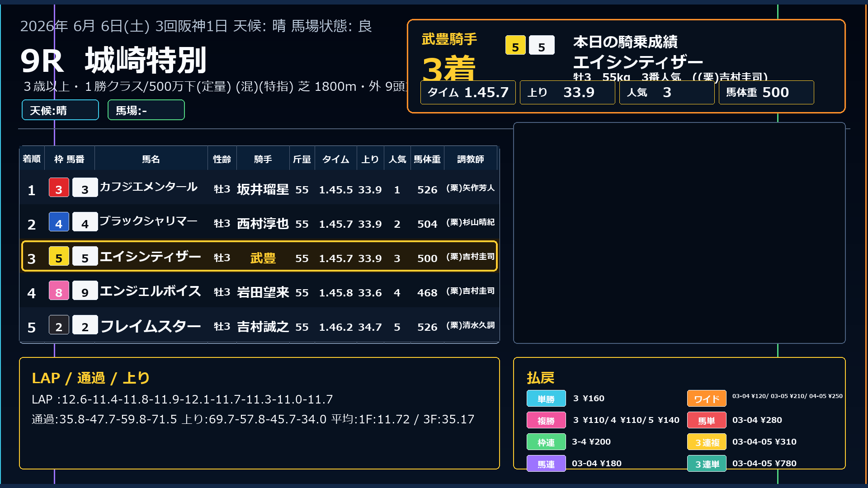Image resolution: width=868 pixels, height=488 pixels.
Task: Click the race title 城崎特別
Action: (146, 60)
